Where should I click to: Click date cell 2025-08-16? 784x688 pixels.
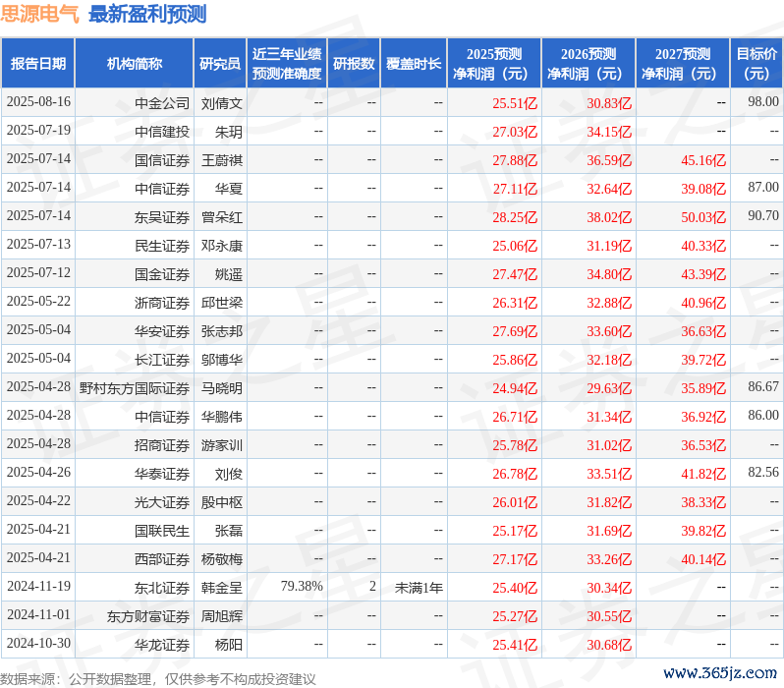tap(38, 102)
